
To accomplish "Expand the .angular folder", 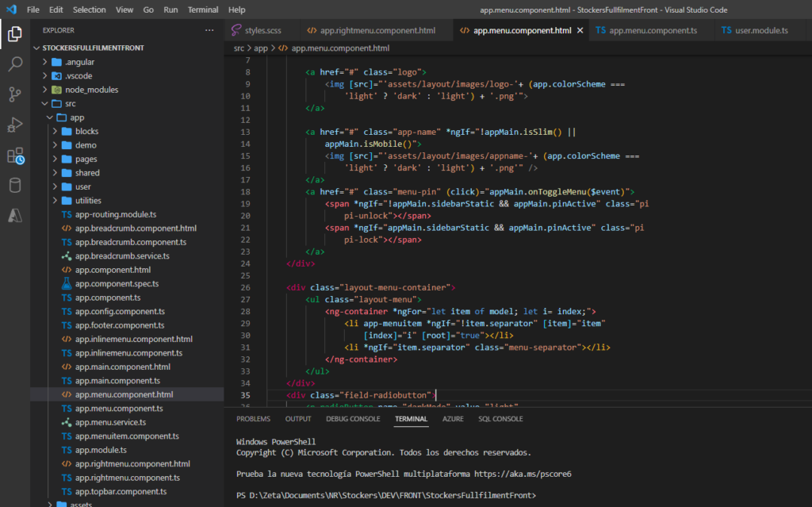I will point(79,62).
